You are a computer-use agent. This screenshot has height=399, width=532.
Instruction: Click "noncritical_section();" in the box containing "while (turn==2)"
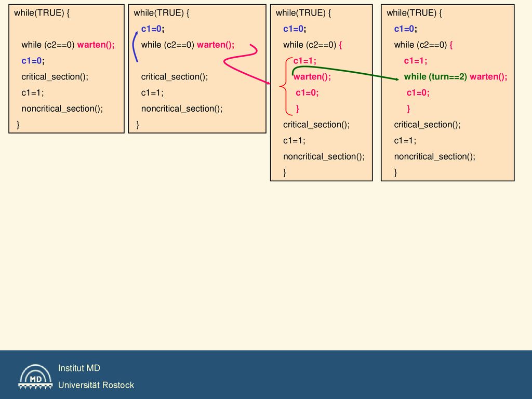click(x=435, y=156)
